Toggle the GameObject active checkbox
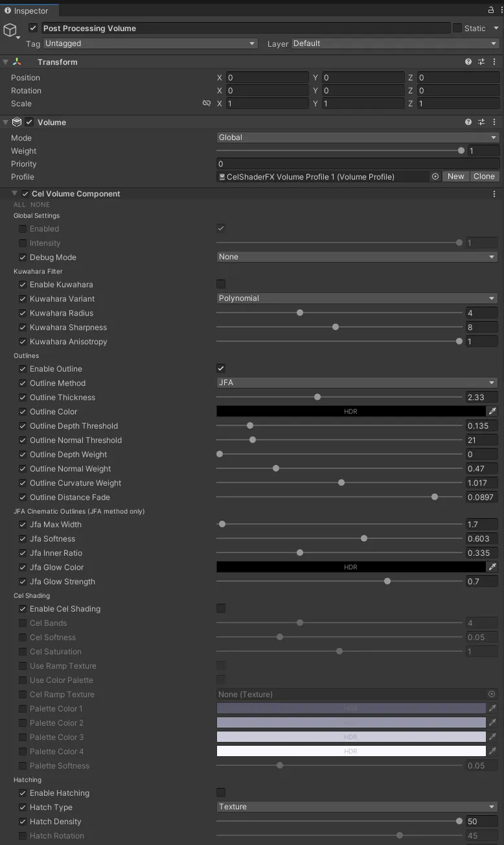 (33, 29)
